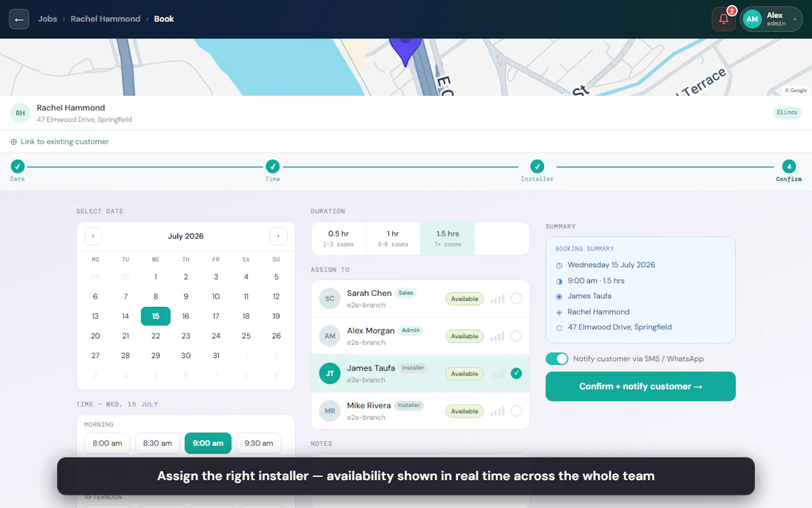Open the notifications bell
812x508 pixels.
pos(724,19)
